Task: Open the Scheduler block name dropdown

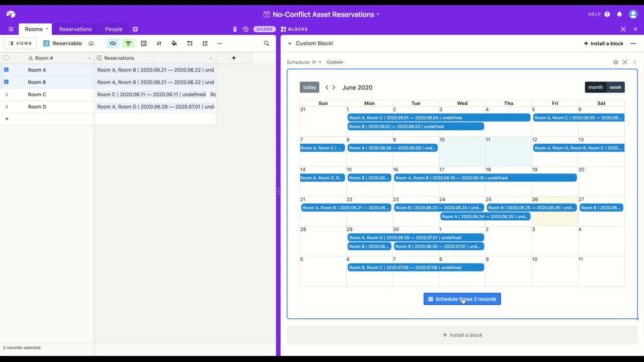Action: pyautogui.click(x=320, y=62)
